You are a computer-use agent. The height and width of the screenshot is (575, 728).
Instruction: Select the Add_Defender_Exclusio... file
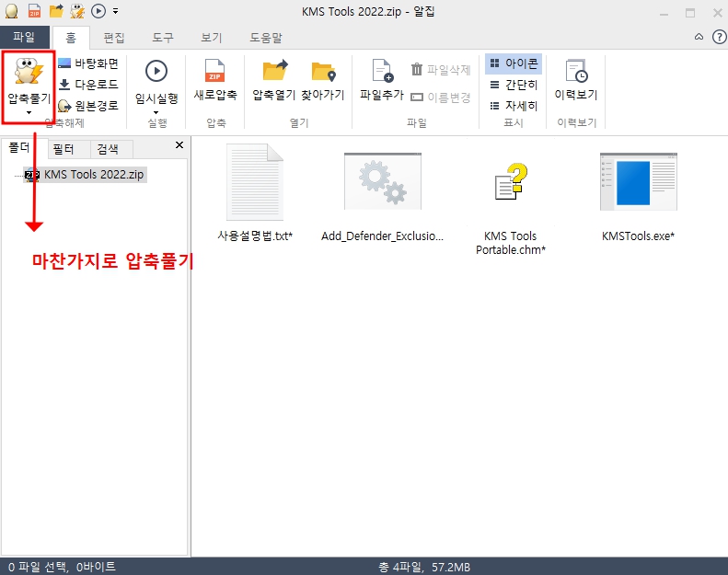pyautogui.click(x=383, y=197)
